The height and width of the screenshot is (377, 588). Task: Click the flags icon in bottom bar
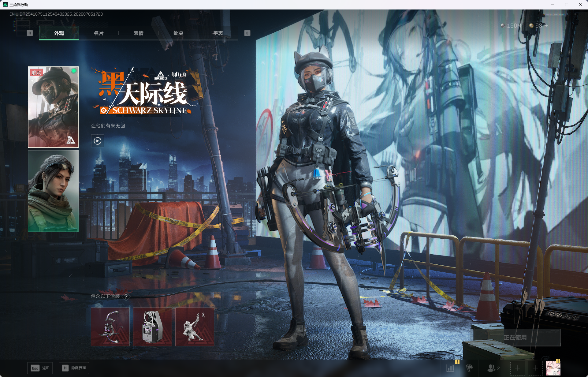point(469,368)
